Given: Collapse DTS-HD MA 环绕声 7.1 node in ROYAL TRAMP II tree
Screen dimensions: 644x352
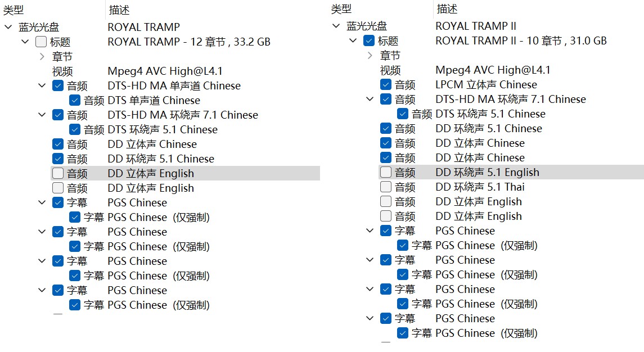Looking at the screenshot, I should click(x=370, y=99).
